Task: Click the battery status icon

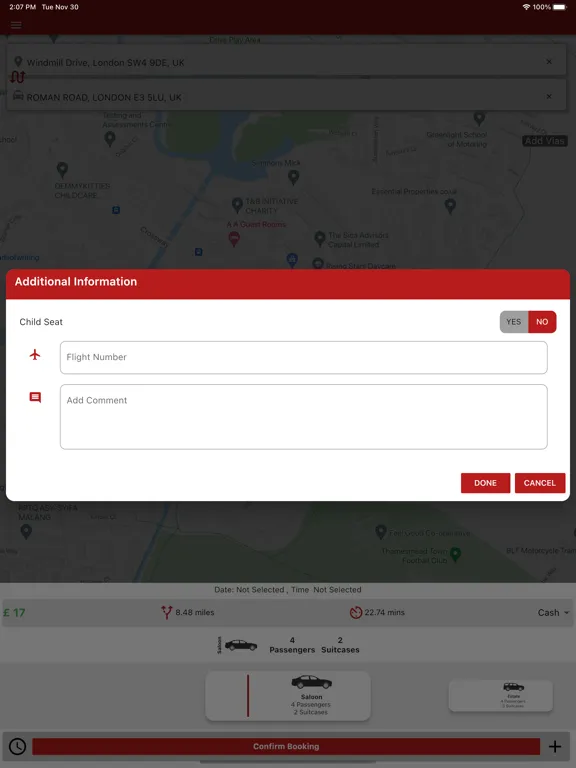Action: 560,7
